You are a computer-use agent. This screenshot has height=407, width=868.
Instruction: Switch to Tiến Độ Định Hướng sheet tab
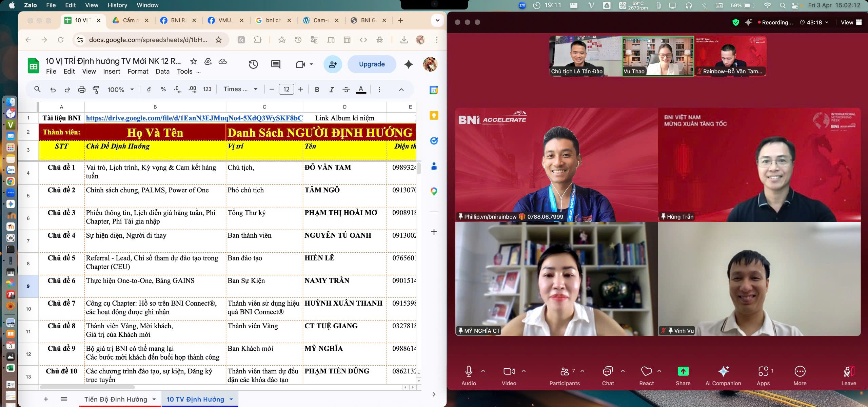click(x=116, y=399)
